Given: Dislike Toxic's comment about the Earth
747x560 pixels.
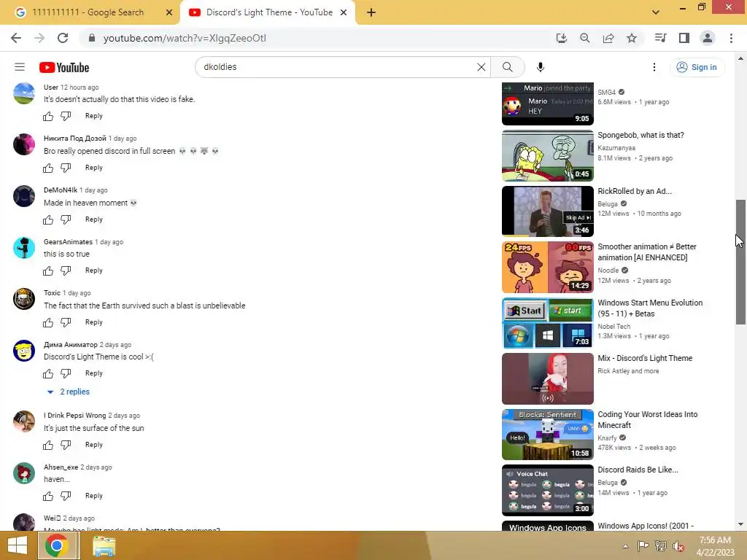Looking at the screenshot, I should [66, 322].
